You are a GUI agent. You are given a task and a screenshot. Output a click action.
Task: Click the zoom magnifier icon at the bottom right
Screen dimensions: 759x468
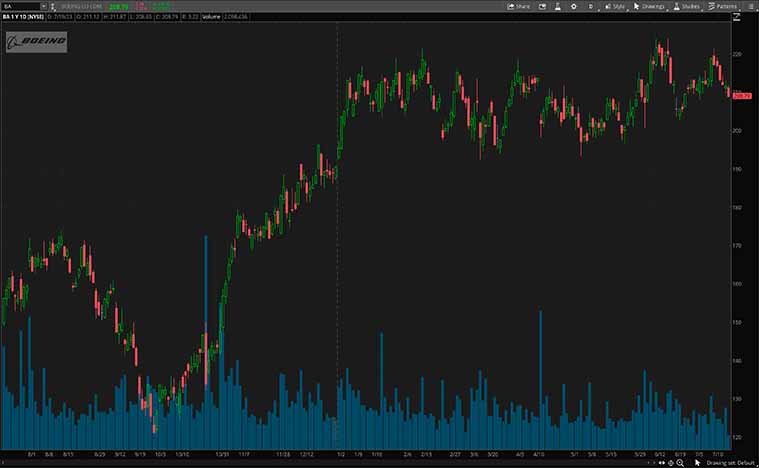click(x=680, y=463)
